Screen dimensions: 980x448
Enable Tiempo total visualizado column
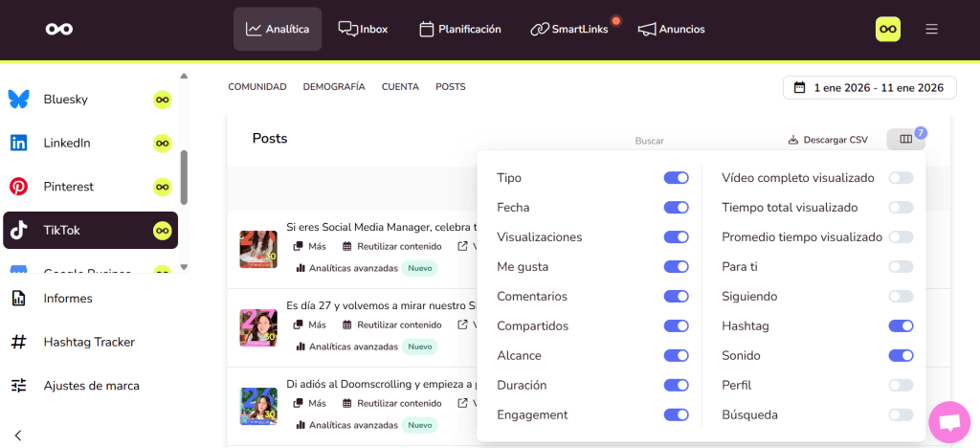click(902, 208)
